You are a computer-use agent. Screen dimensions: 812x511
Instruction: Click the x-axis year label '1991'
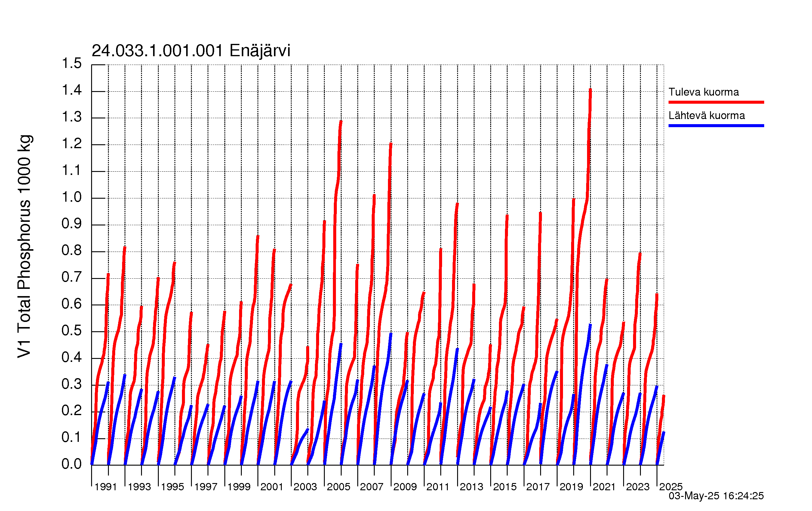pyautogui.click(x=106, y=487)
